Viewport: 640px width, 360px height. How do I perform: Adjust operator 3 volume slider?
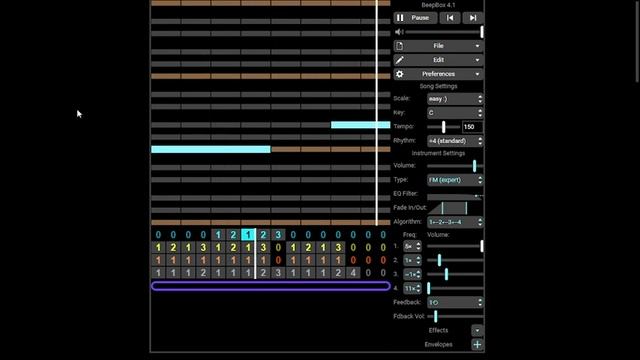point(455,274)
